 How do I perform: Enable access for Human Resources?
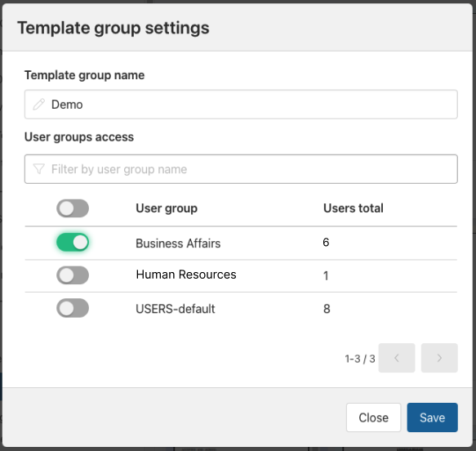pyautogui.click(x=73, y=275)
